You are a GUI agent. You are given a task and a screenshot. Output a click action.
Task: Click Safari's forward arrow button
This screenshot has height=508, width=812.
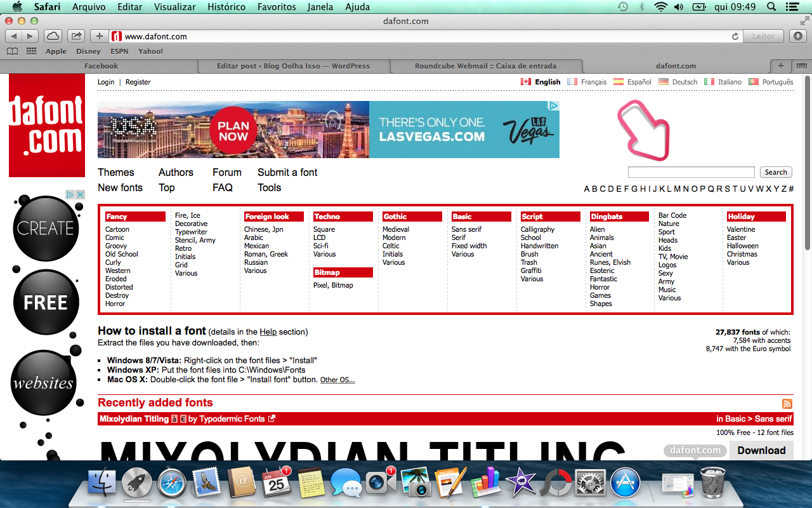tap(30, 36)
